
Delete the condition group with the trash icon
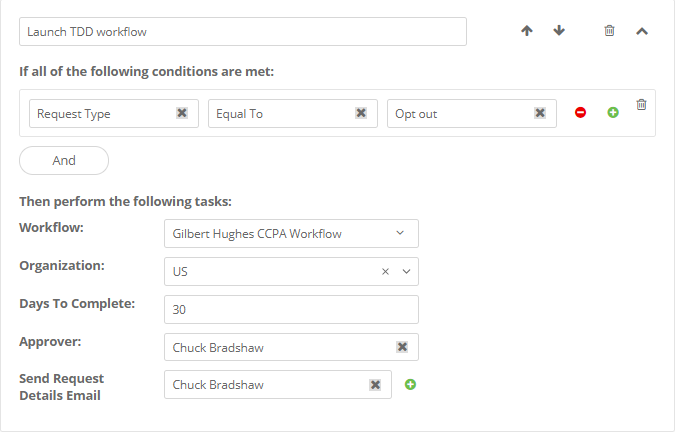(x=642, y=104)
